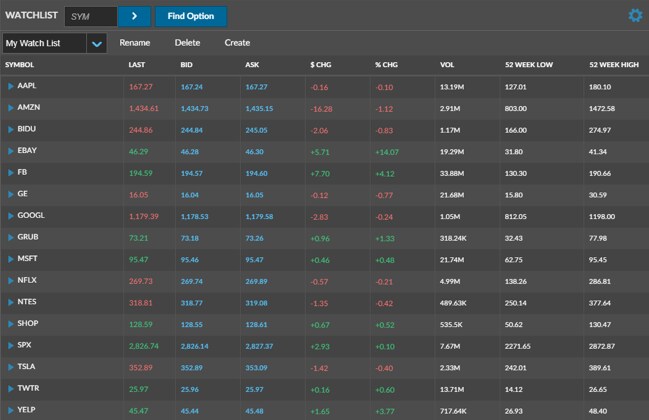Select the AAPL symbol text
Screen dimensions: 649x420
tap(27, 86)
